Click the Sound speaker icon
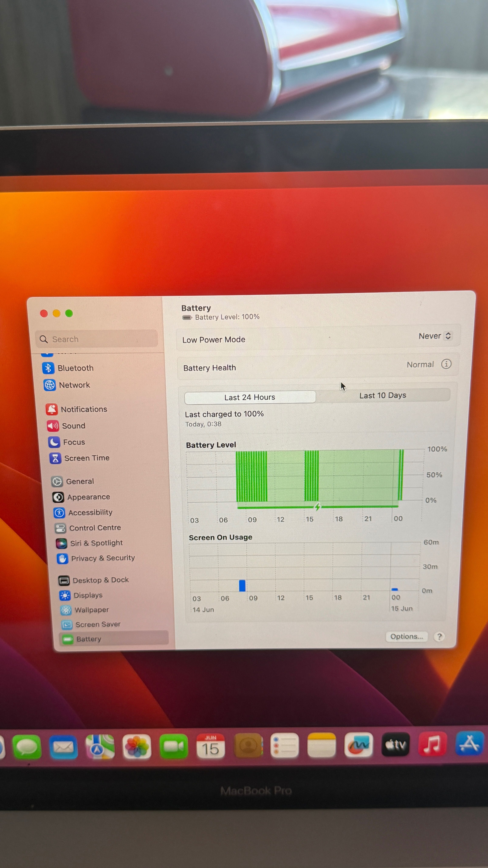 click(53, 426)
